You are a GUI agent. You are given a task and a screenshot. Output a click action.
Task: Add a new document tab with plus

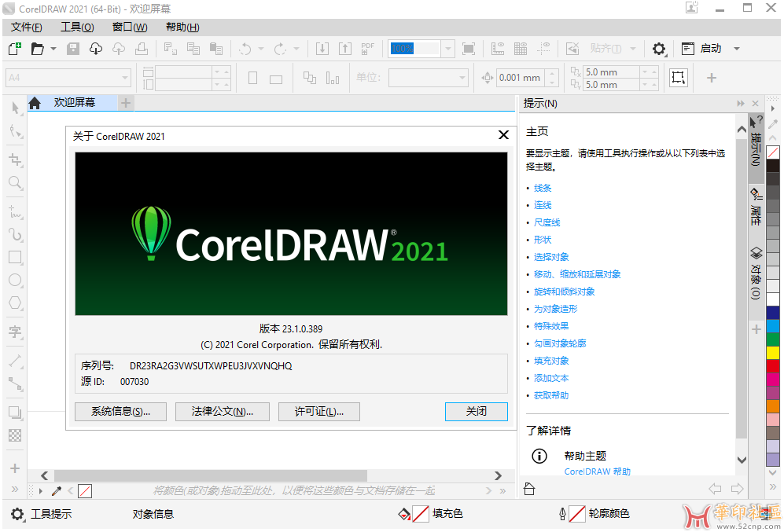pyautogui.click(x=126, y=103)
